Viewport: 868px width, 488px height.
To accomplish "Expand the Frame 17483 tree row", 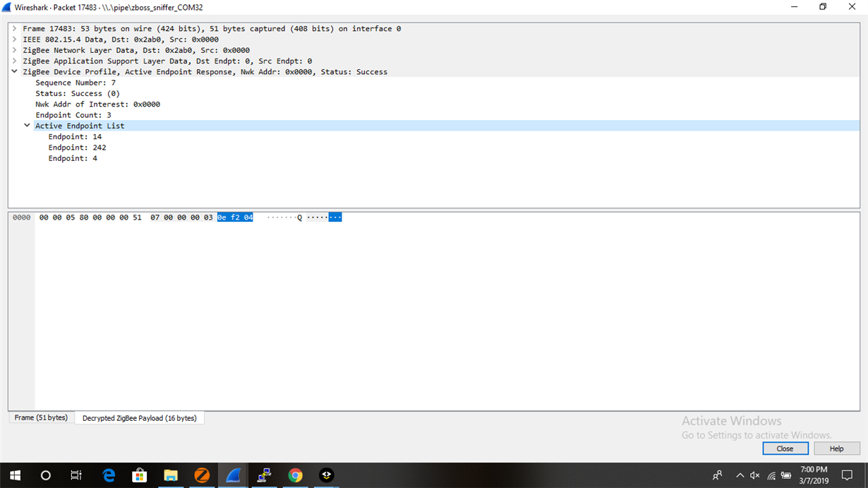I will pyautogui.click(x=14, y=28).
